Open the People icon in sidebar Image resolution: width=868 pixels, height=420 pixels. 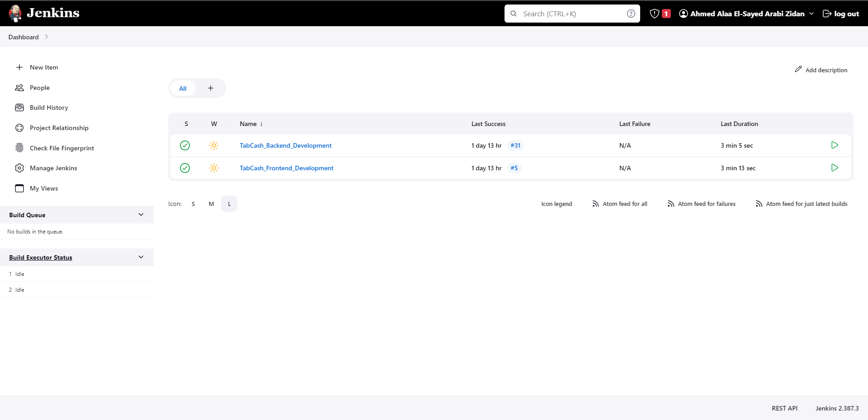click(19, 88)
